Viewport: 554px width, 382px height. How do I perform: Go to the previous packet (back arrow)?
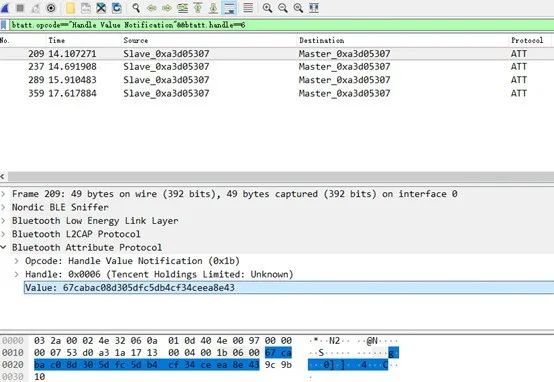pos(152,8)
